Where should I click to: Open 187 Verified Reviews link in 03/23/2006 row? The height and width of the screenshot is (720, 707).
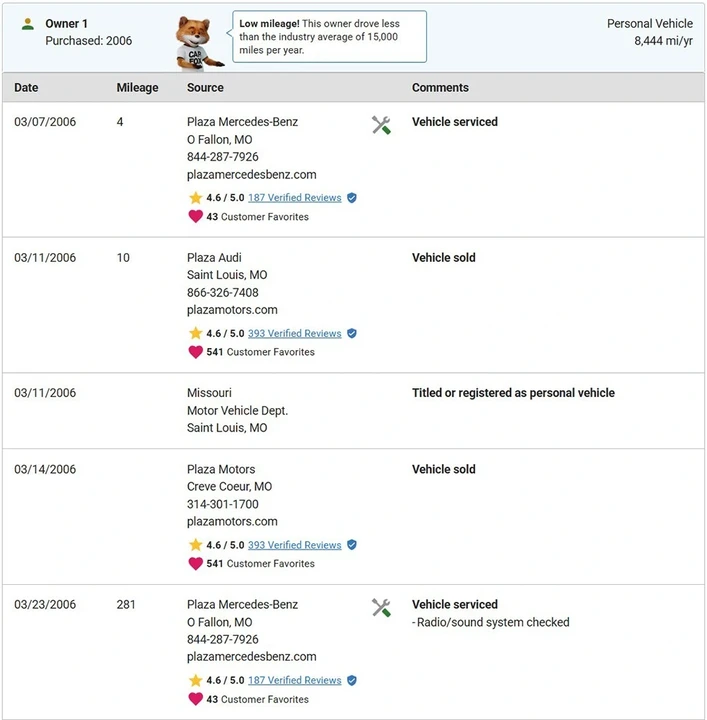pyautogui.click(x=295, y=681)
